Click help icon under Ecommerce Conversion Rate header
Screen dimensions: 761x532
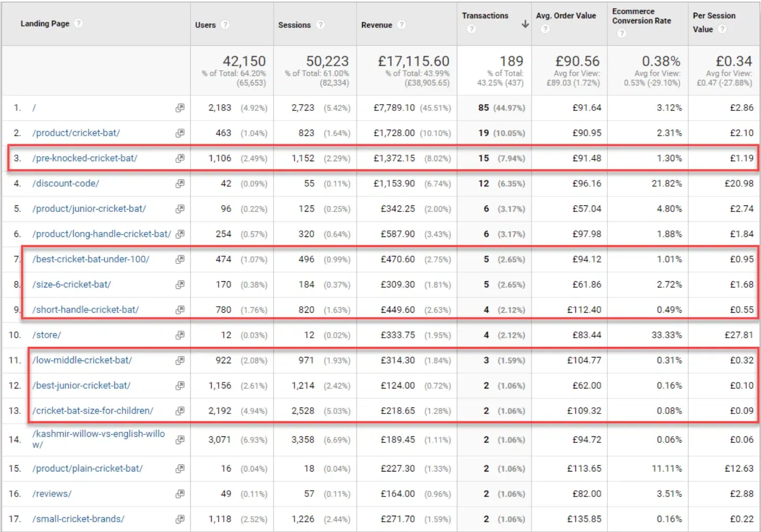[x=621, y=33]
